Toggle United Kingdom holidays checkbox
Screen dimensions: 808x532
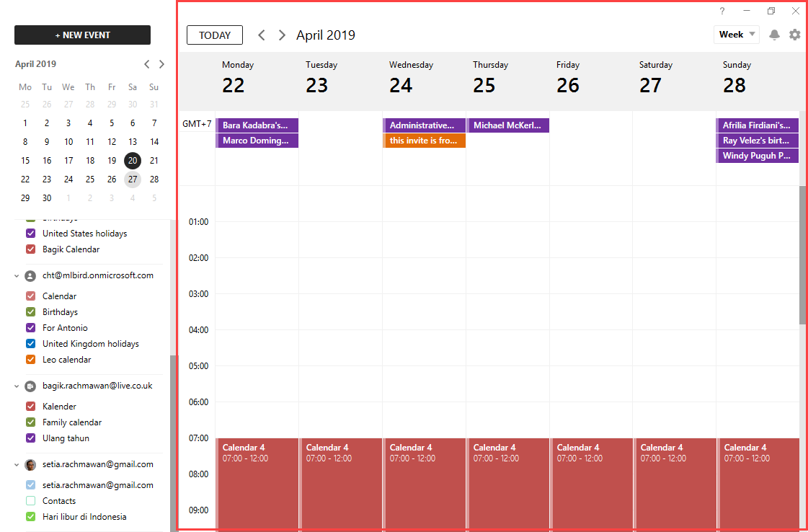pyautogui.click(x=30, y=344)
